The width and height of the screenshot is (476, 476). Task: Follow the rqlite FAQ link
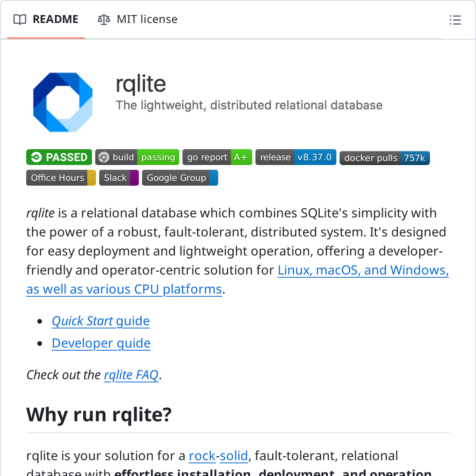click(x=131, y=375)
